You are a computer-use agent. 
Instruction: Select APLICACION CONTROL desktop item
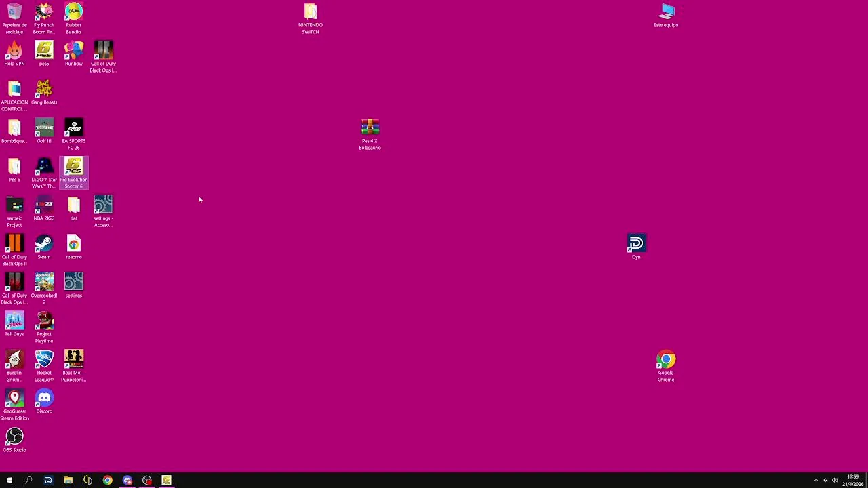(x=14, y=96)
